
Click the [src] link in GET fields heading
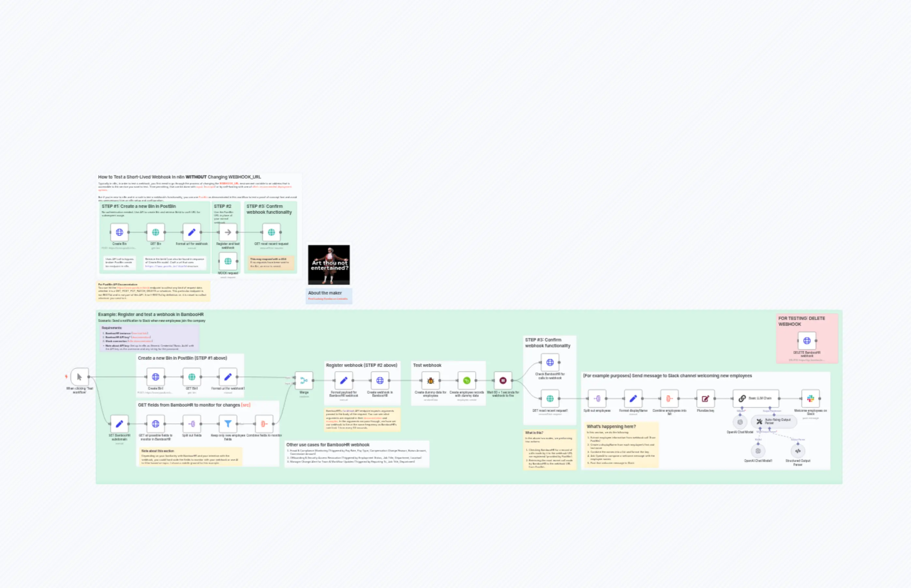click(246, 405)
